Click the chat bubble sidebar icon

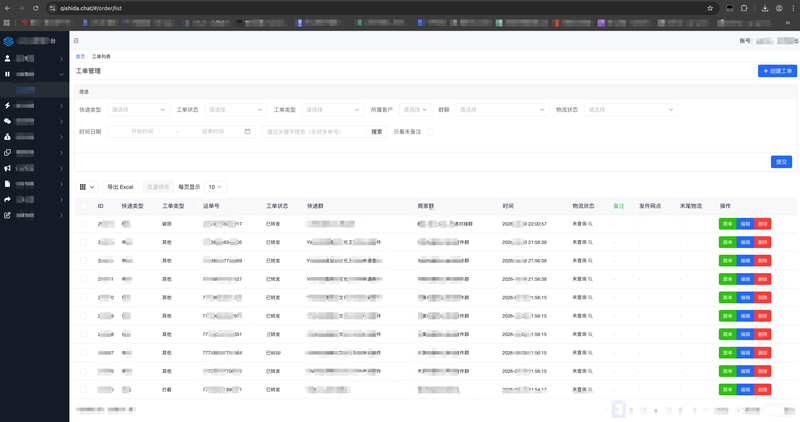[7, 121]
